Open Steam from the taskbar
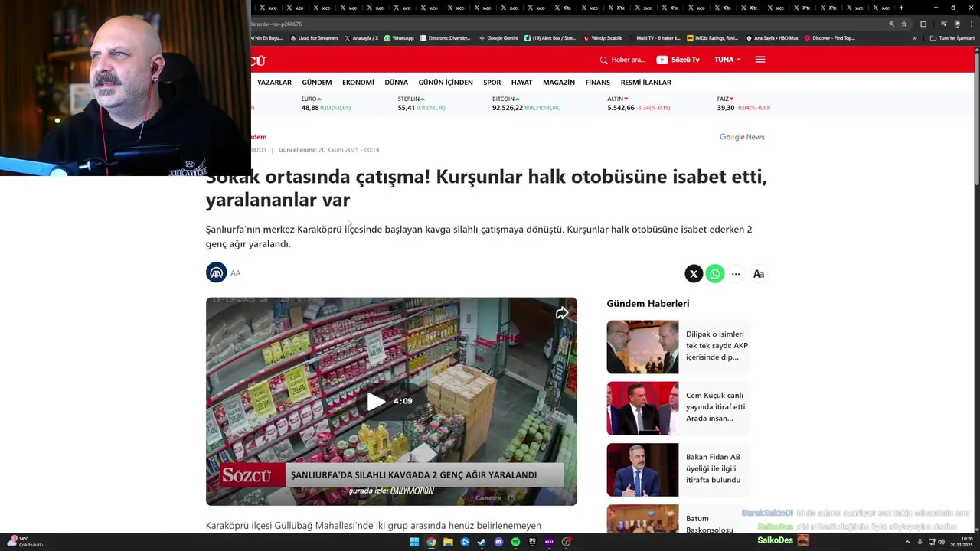Viewport: 980px width, 551px height. (x=482, y=542)
